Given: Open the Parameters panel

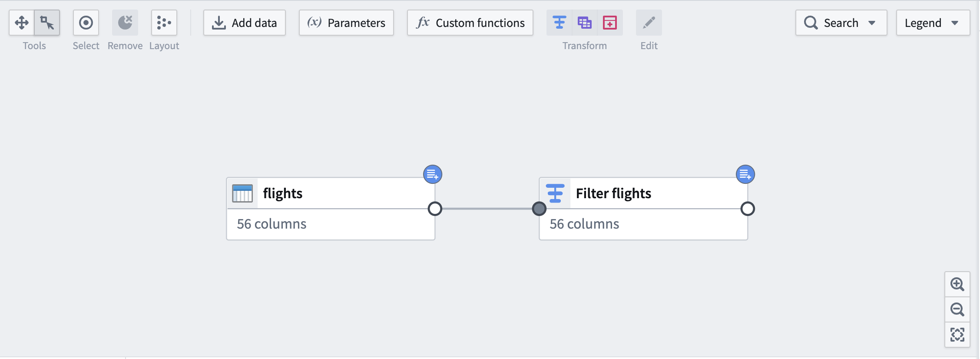Looking at the screenshot, I should click(x=346, y=23).
